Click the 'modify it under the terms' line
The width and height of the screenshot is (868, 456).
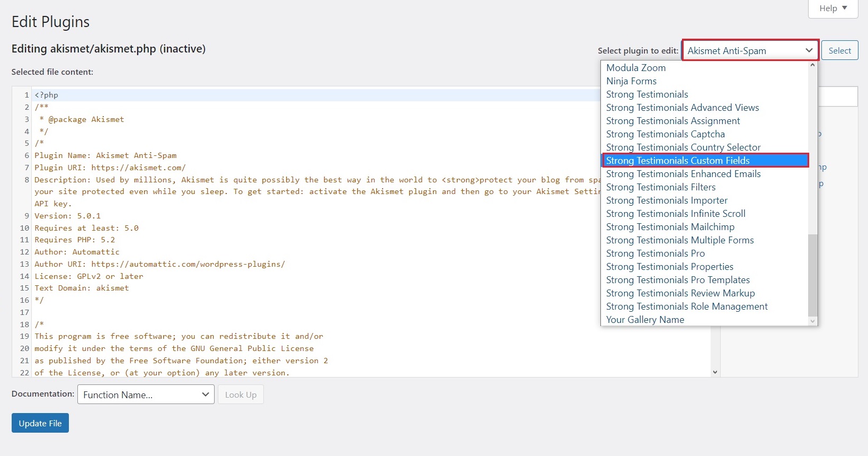tap(174, 348)
